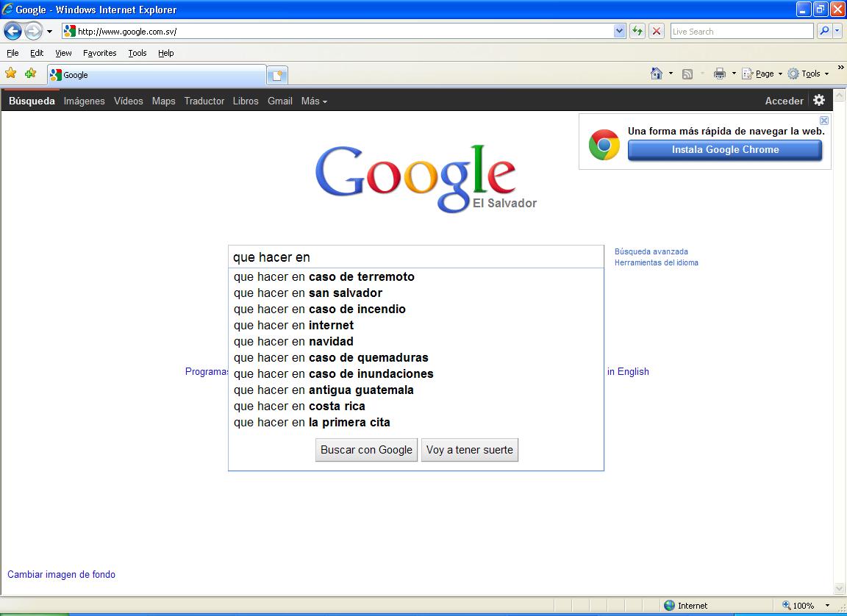Click Búsqueda in Google navigation bar

pyautogui.click(x=32, y=101)
